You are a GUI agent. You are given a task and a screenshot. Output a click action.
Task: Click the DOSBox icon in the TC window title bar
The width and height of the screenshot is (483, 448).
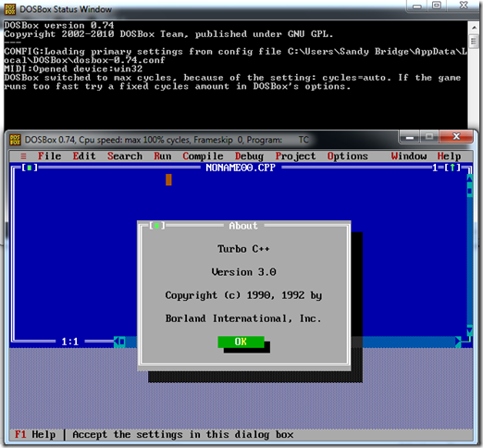[15, 140]
